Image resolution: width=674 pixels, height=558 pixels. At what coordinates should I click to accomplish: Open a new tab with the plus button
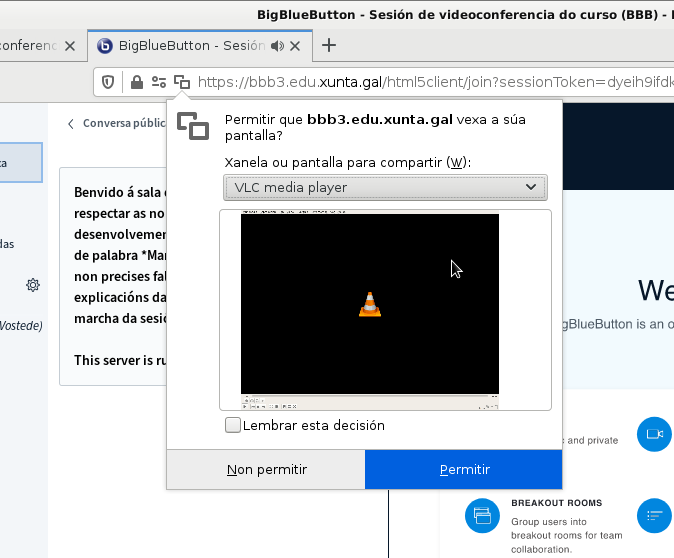point(328,45)
